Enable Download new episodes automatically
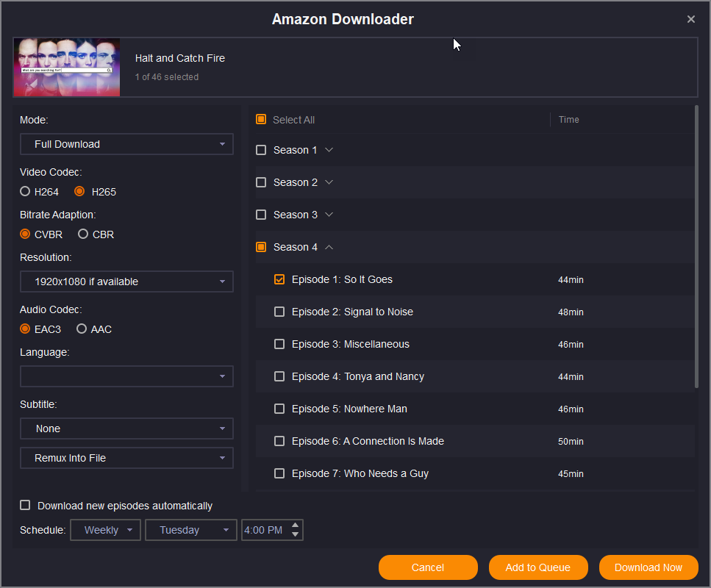The width and height of the screenshot is (711, 588). click(x=26, y=505)
